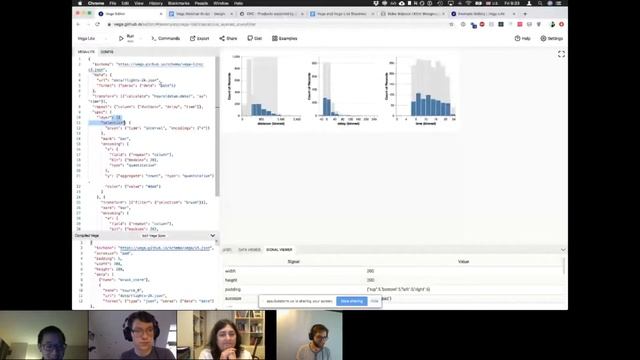This screenshot has width=640, height=360.
Task: Select the height signal row
Action: tap(393, 280)
